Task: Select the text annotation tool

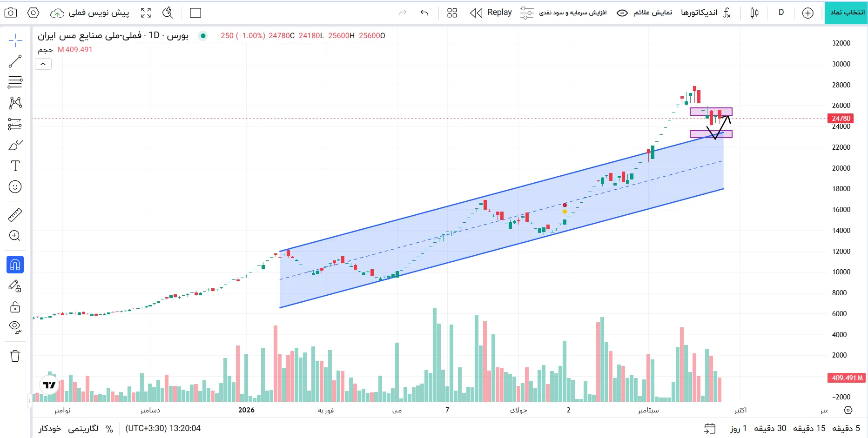Action: click(15, 166)
